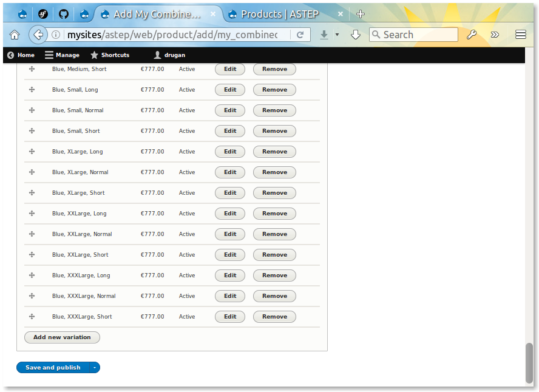Click Save and publish button
Viewport: 539px width, 392px height.
tap(53, 368)
